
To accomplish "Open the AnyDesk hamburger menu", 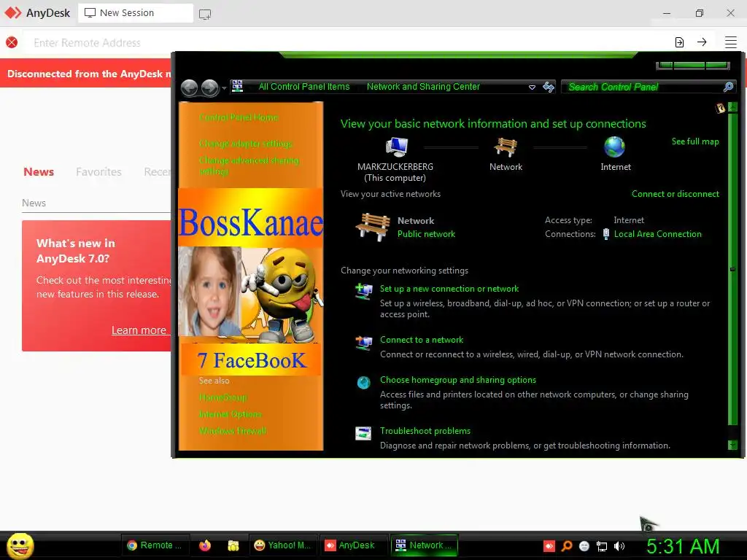I will point(731,42).
